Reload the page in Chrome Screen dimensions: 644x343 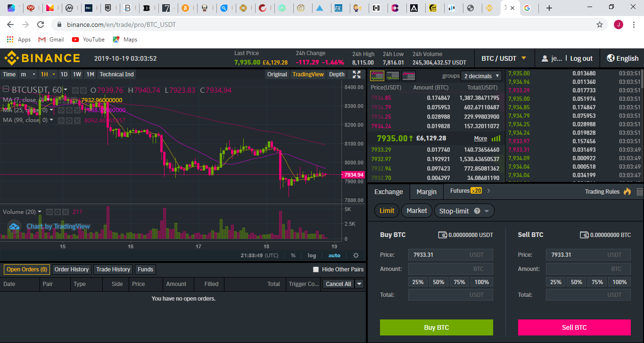41,24
